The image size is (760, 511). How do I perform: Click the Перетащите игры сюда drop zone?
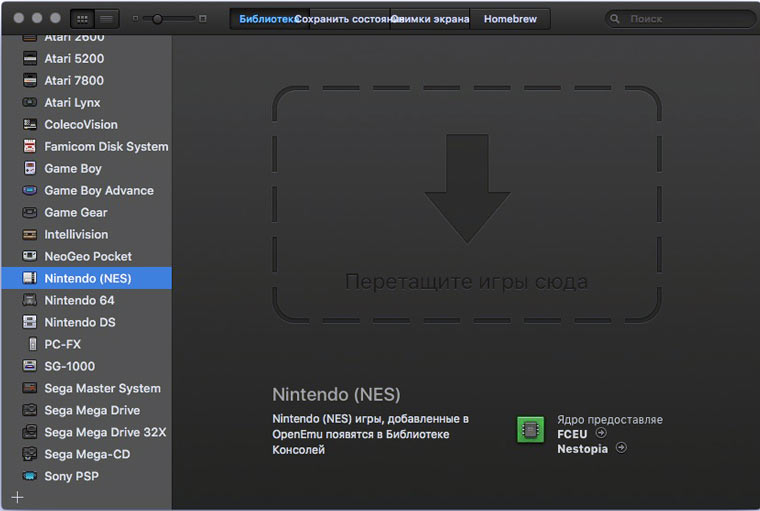466,204
